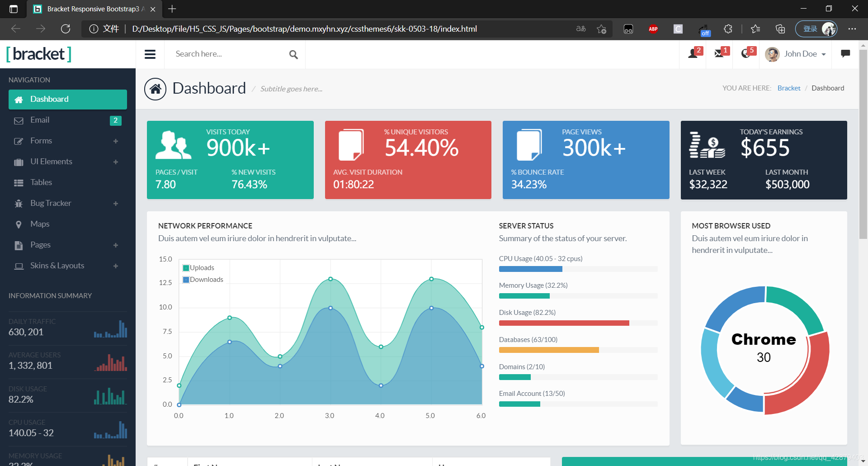Click the '$503,000' last month value

point(787,185)
